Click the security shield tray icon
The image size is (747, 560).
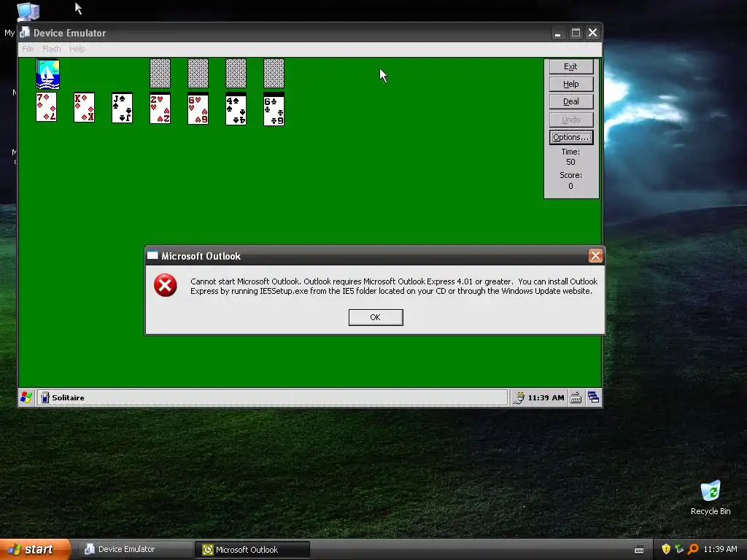tap(666, 549)
